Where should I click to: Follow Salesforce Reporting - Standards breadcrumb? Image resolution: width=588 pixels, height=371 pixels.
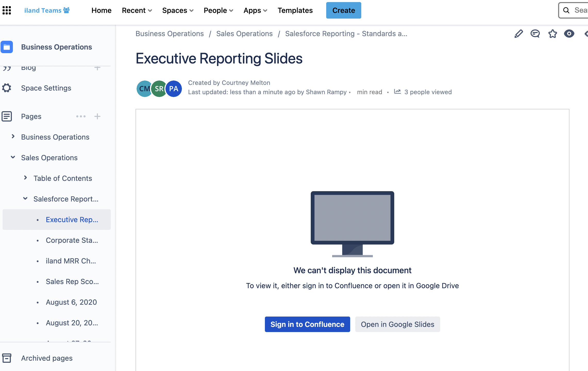click(x=346, y=34)
